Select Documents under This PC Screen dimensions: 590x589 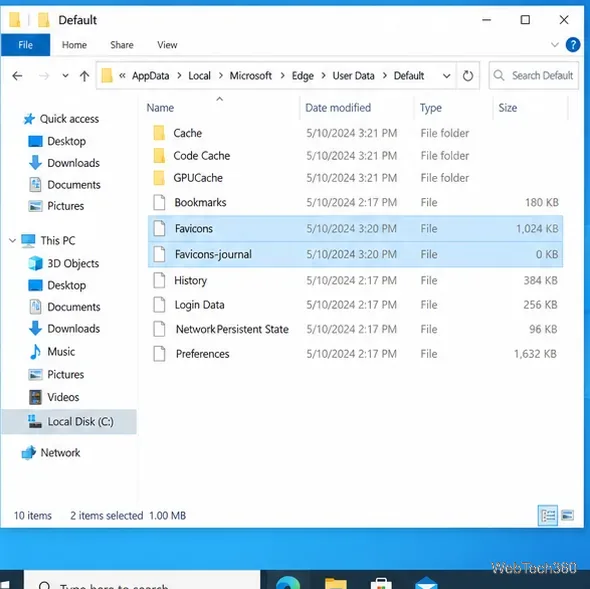(x=74, y=307)
